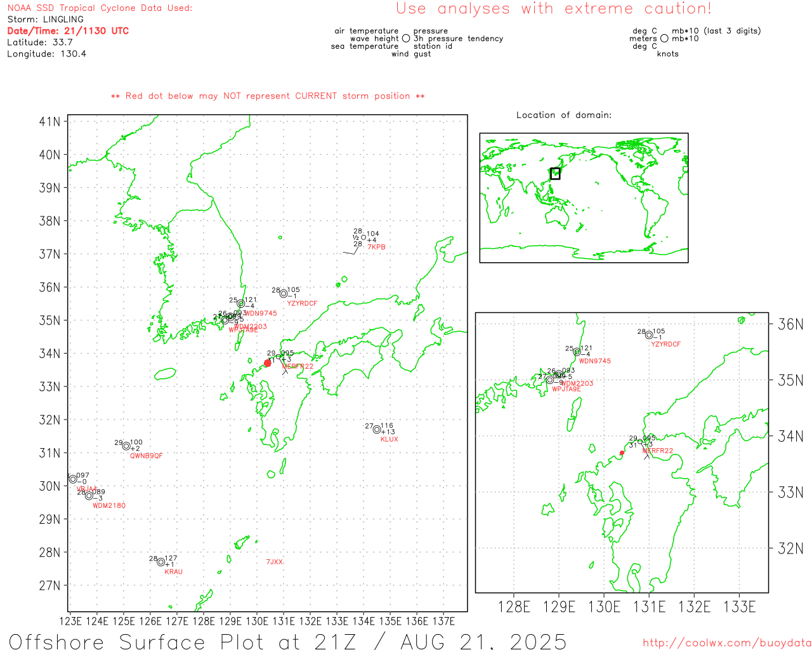Click YZYRDCF label in the inset map
Image resolution: width=812 pixels, height=650 pixels.
coord(665,344)
